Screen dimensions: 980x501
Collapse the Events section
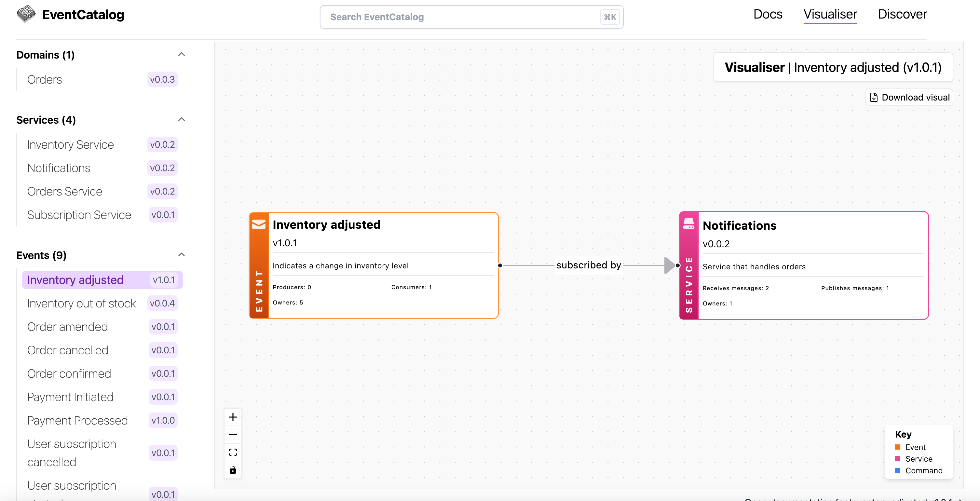pos(182,255)
